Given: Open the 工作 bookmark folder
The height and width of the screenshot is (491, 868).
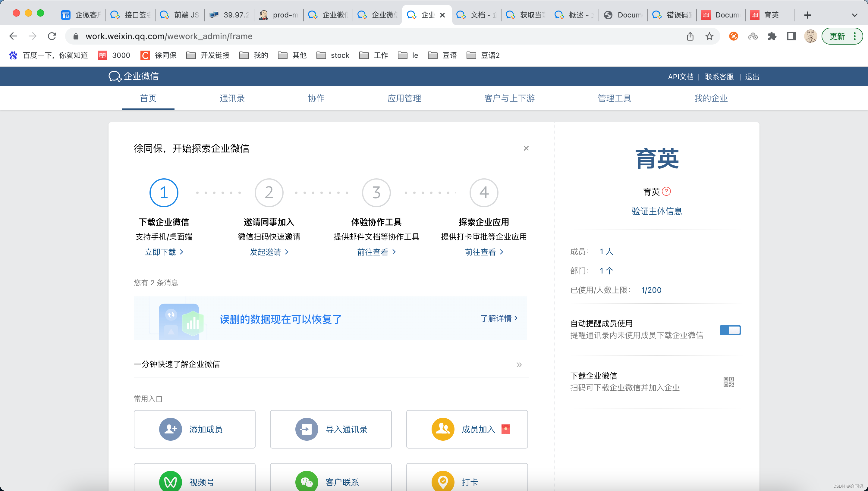Looking at the screenshot, I should point(373,55).
